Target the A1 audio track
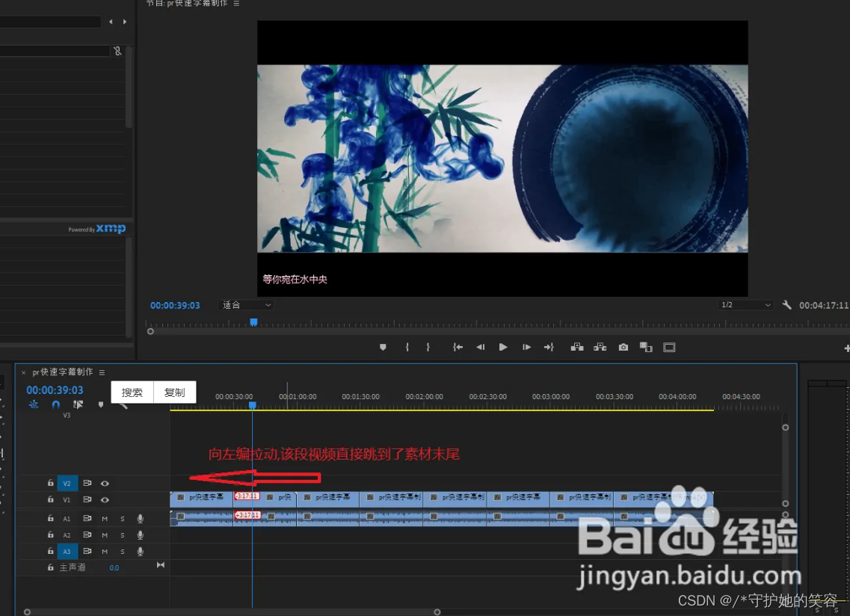Screen dimensions: 850x616 coord(67,518)
